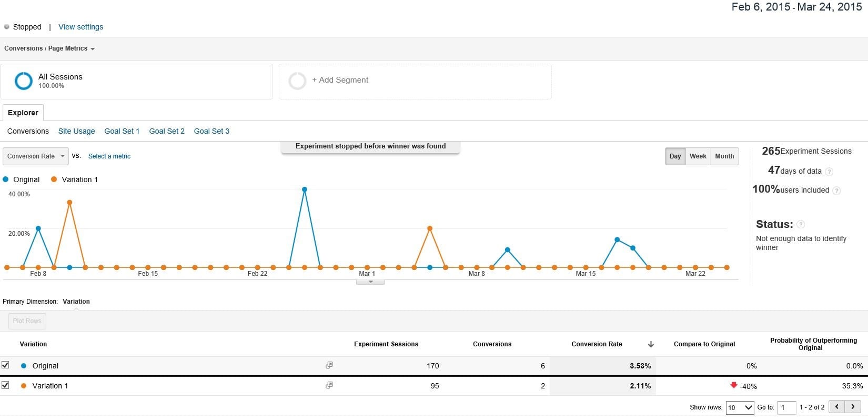
Task: Sort by Compare to Original header
Action: pos(704,344)
